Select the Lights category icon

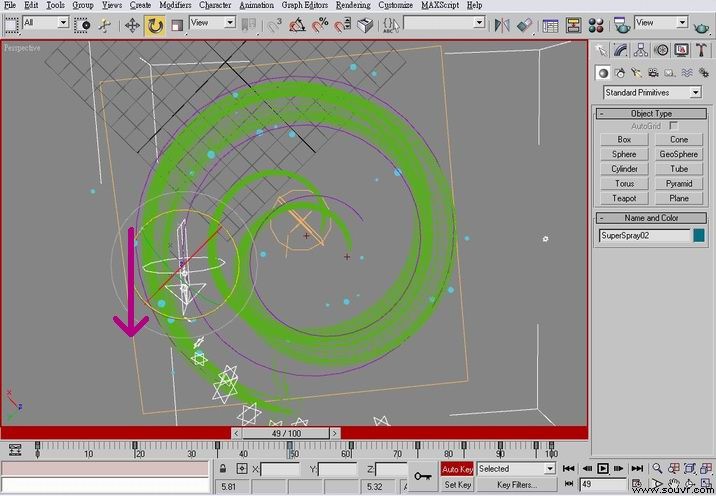pyautogui.click(x=637, y=73)
